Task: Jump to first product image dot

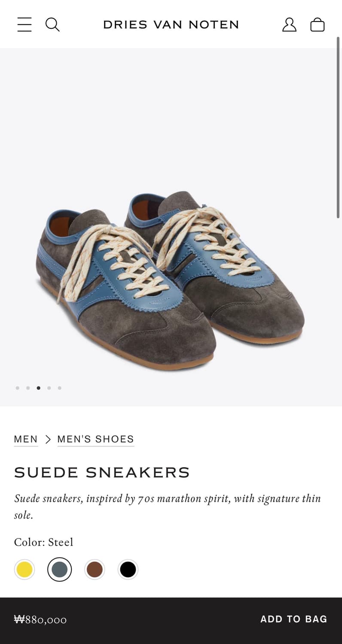Action: tap(18, 388)
